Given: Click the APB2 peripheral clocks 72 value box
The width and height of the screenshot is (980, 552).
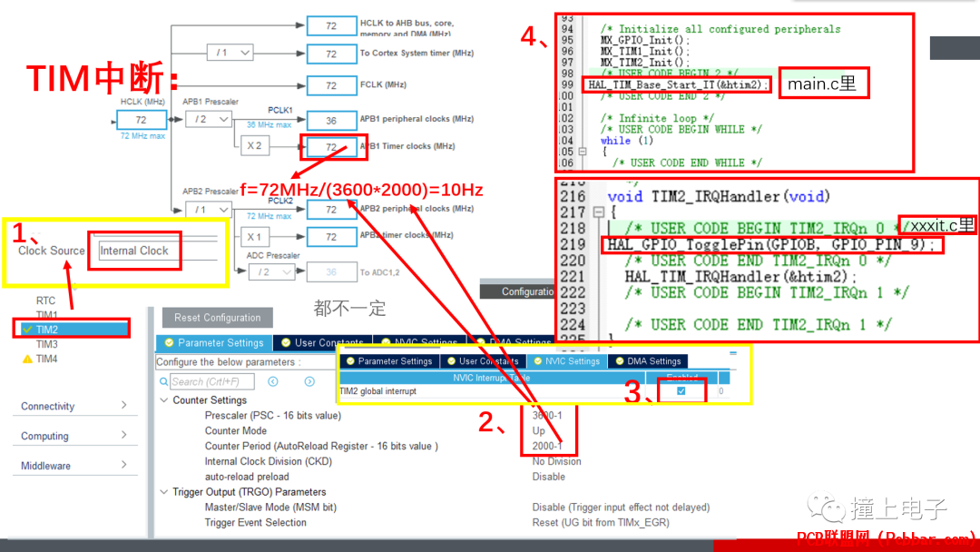Looking at the screenshot, I should 331,210.
